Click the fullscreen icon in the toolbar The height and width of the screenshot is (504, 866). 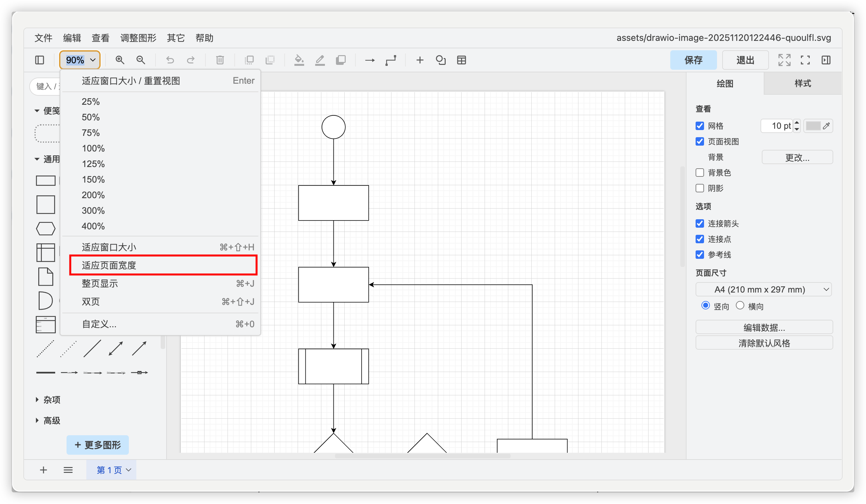coord(805,60)
